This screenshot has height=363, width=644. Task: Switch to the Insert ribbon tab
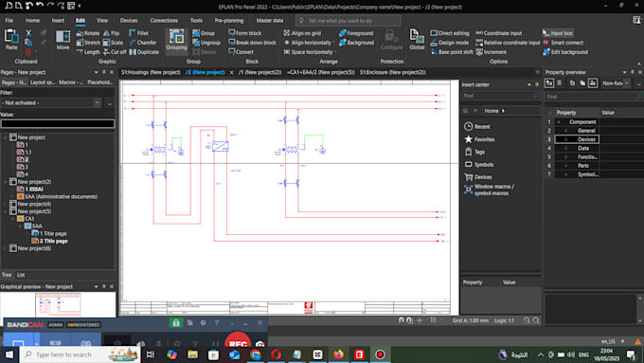58,20
